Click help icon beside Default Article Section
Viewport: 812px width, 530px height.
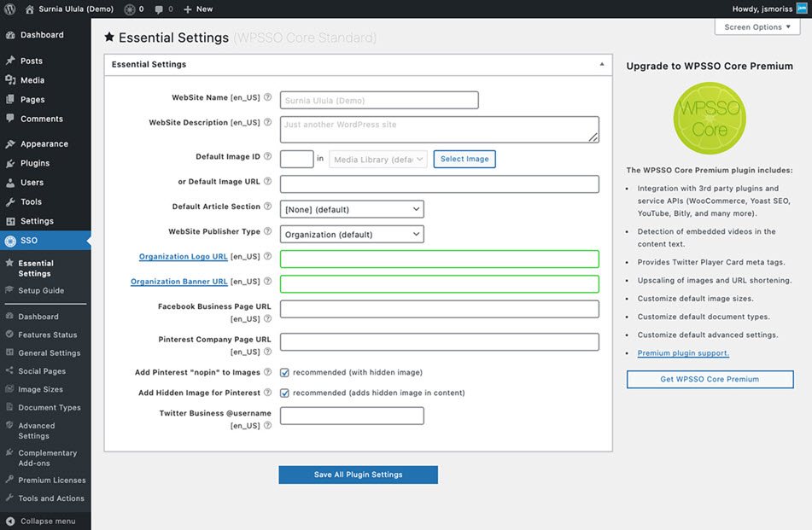tap(267, 206)
